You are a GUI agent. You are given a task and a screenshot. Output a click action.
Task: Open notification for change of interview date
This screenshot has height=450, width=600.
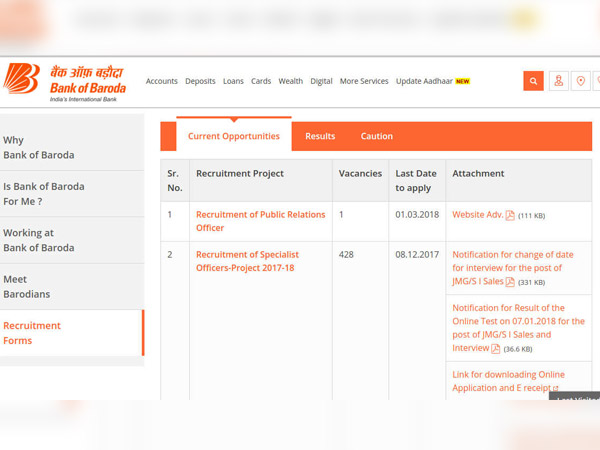point(513,268)
